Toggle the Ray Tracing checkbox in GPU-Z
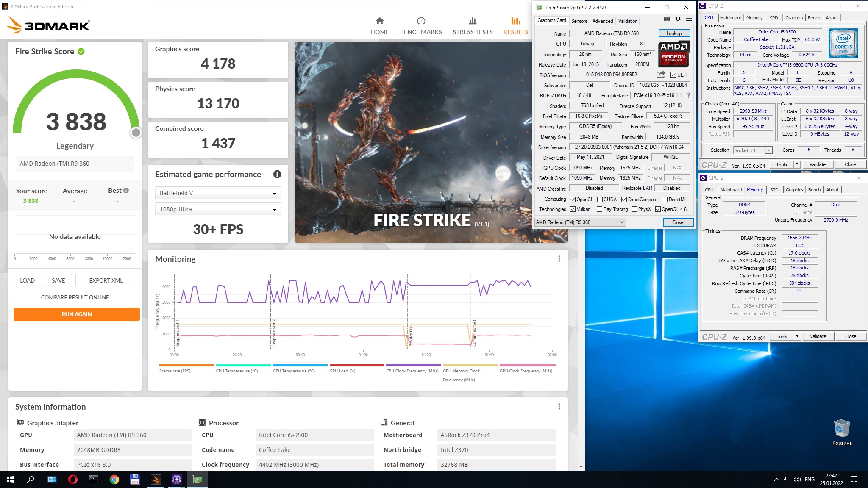This screenshot has width=868, height=488. (x=599, y=209)
